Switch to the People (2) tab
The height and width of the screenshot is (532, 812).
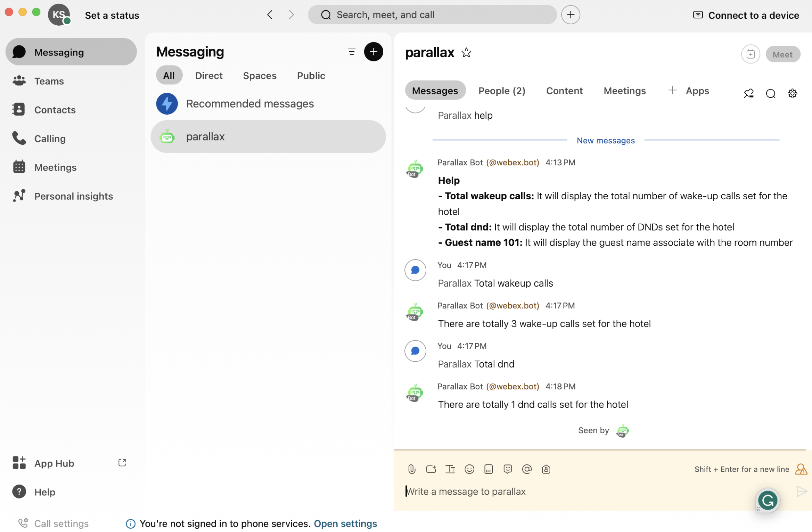pos(502,90)
